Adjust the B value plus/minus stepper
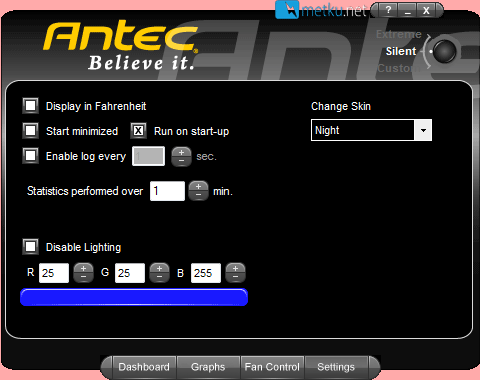Screen dimensions: 480x380 click(235, 273)
